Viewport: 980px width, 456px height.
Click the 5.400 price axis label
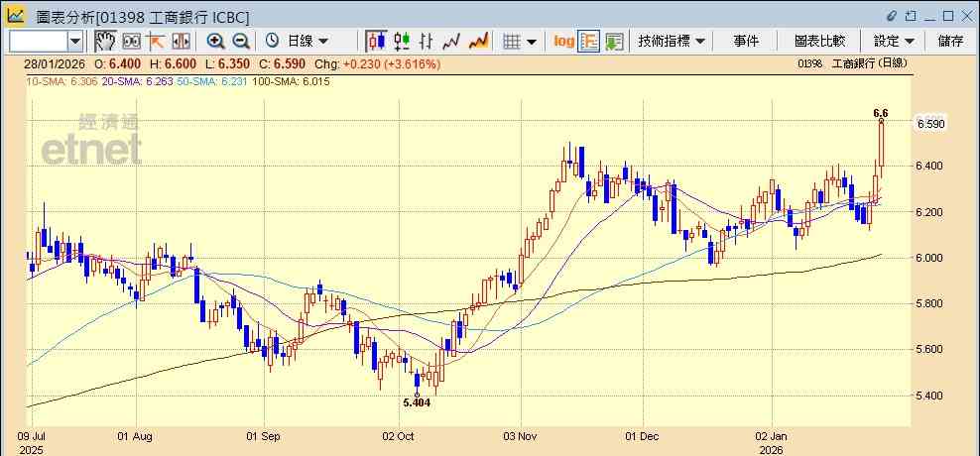pyautogui.click(x=930, y=396)
